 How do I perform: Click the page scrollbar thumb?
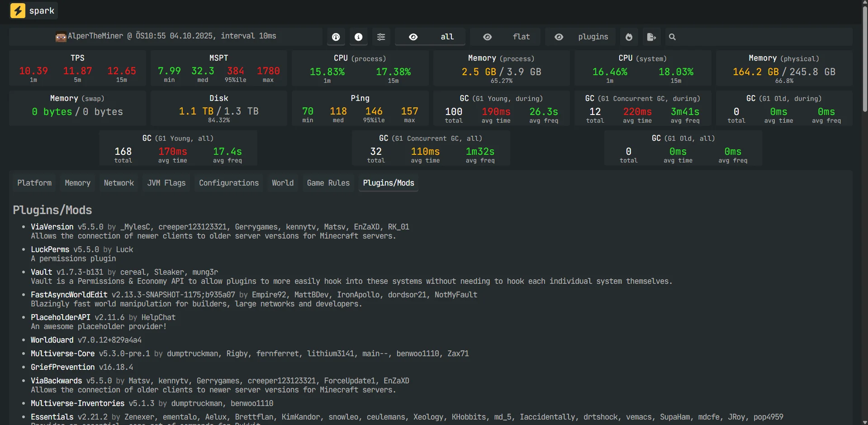click(864, 59)
